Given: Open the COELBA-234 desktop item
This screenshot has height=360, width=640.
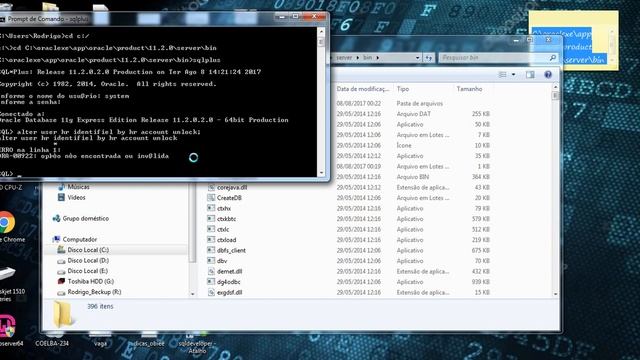Looking at the screenshot, I should (x=52, y=340).
